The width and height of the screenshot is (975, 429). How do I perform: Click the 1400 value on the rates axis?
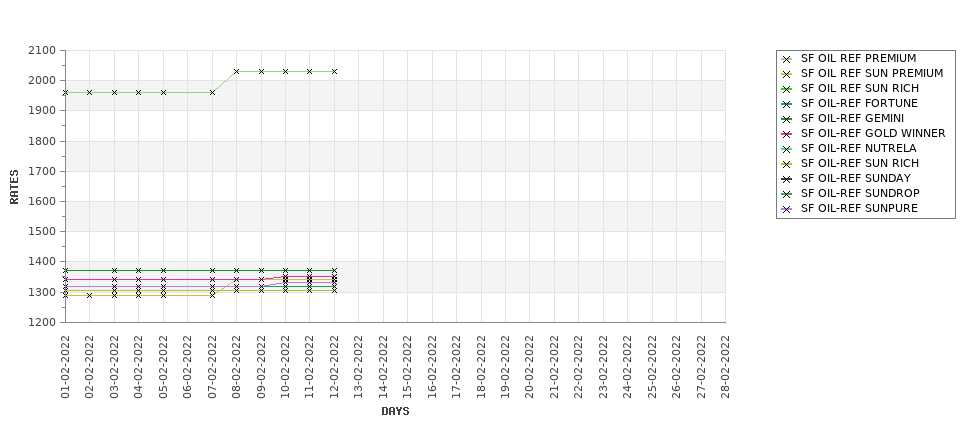[x=42, y=262]
